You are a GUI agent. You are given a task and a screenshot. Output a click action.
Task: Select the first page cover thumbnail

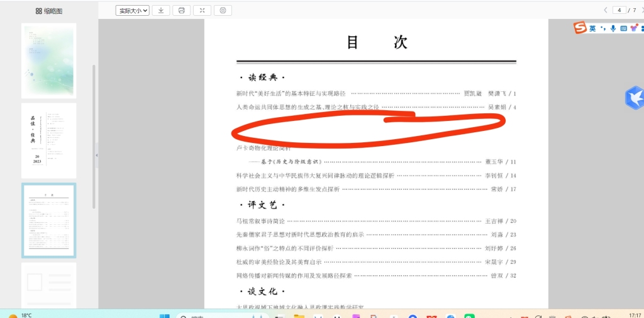[x=48, y=60]
